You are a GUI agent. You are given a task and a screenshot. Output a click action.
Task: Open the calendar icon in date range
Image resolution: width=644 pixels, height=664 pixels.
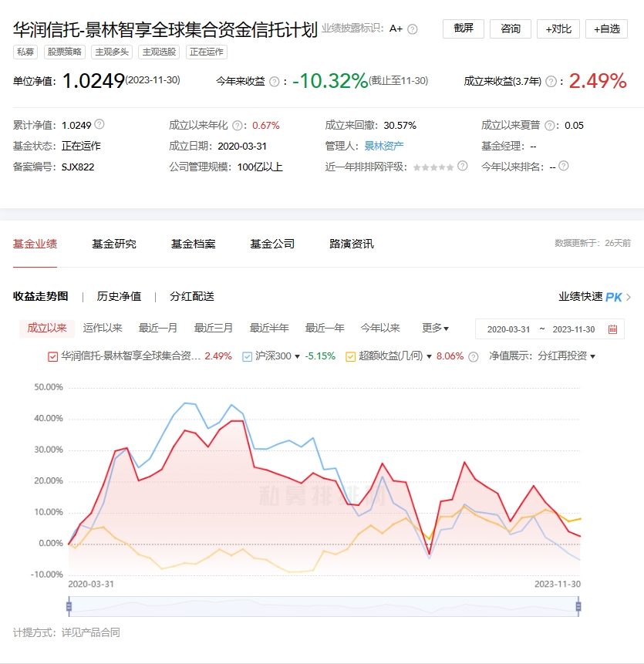[612, 329]
